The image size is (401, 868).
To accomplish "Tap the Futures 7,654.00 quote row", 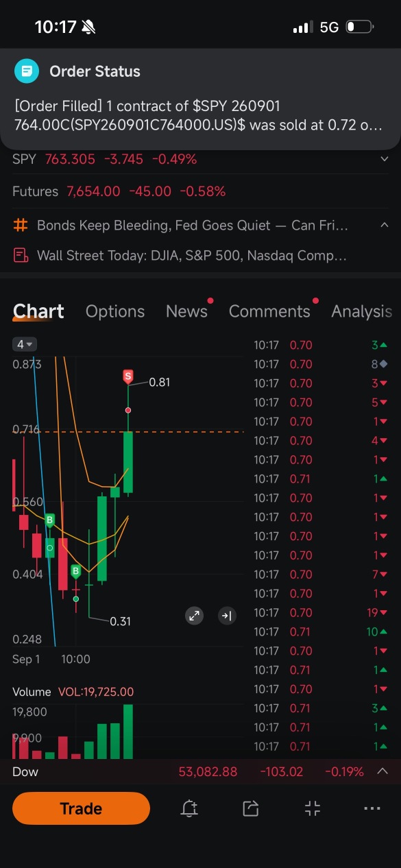I will (x=200, y=191).
